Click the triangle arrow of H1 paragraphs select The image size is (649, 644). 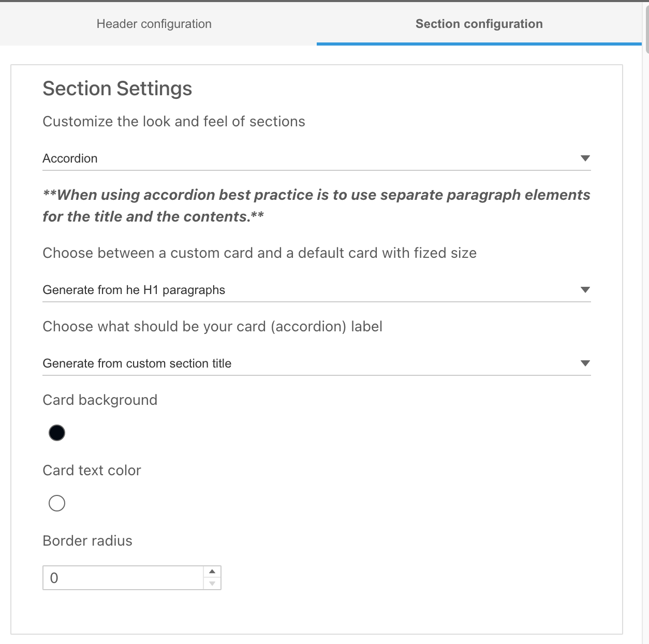pyautogui.click(x=585, y=290)
